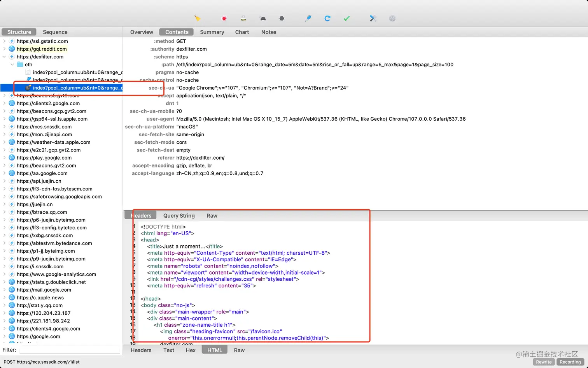
Task: Click the Recording status button
Action: (x=570, y=362)
